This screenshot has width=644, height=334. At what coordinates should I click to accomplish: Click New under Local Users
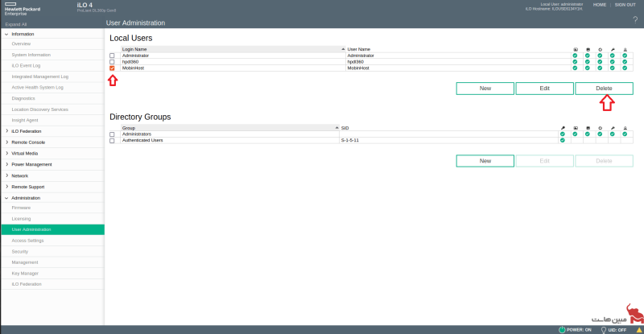(x=485, y=89)
